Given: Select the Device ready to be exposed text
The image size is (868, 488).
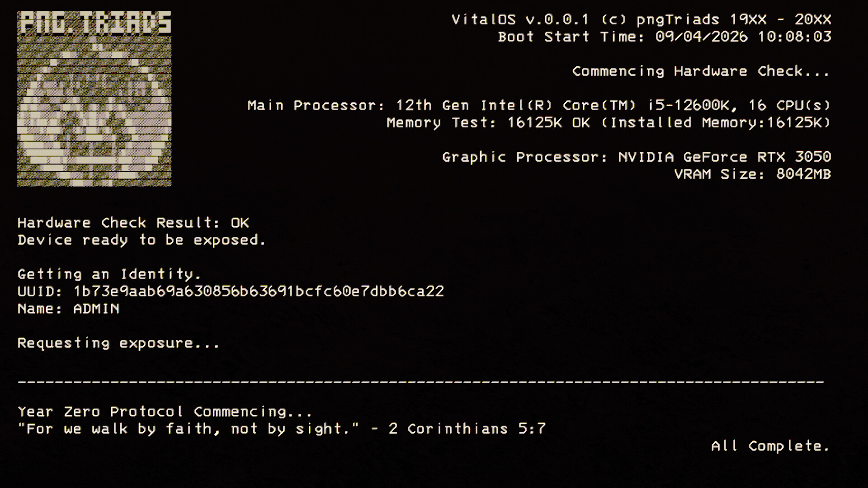Looking at the screenshot, I should 142,240.
